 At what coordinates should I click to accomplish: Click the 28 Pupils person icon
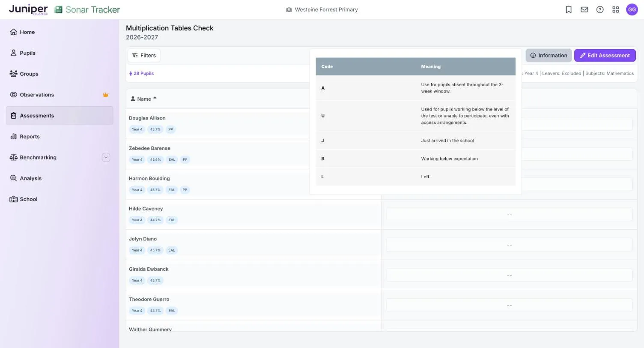131,74
